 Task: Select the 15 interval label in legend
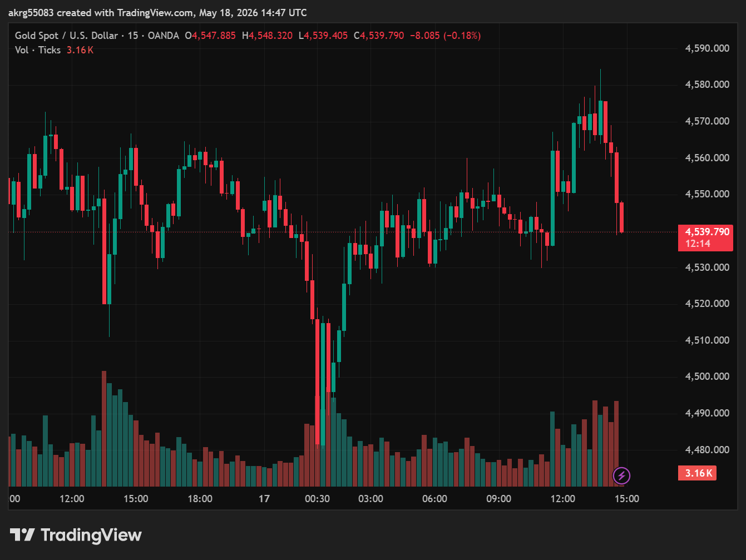pyautogui.click(x=132, y=36)
